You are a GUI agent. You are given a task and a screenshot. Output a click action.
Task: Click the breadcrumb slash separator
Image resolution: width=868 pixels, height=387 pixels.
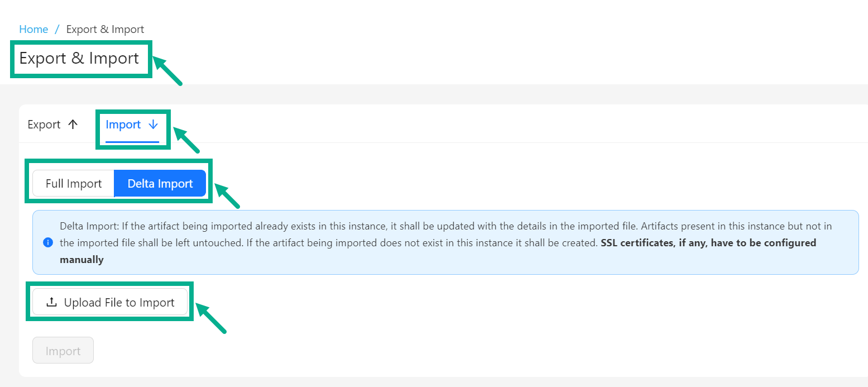(x=57, y=29)
